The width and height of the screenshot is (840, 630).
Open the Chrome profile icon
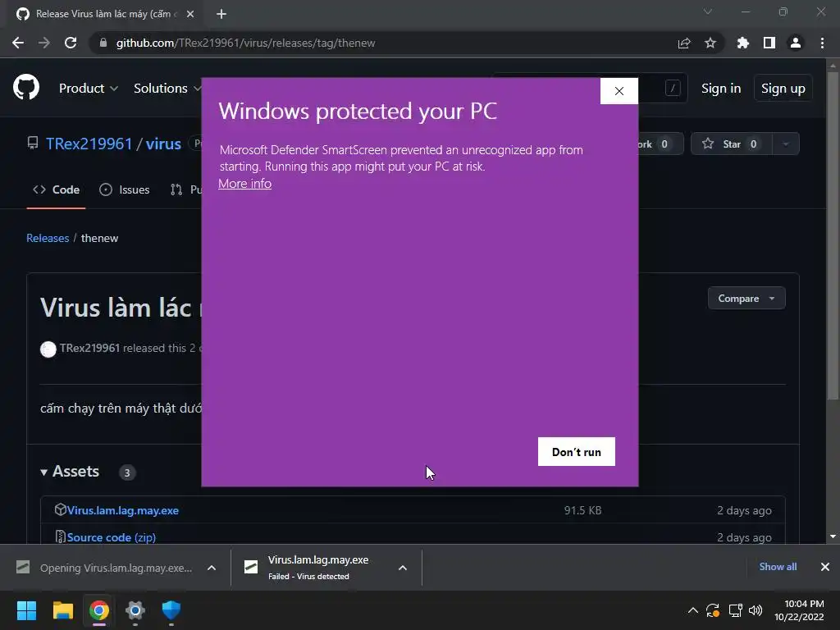(x=796, y=43)
